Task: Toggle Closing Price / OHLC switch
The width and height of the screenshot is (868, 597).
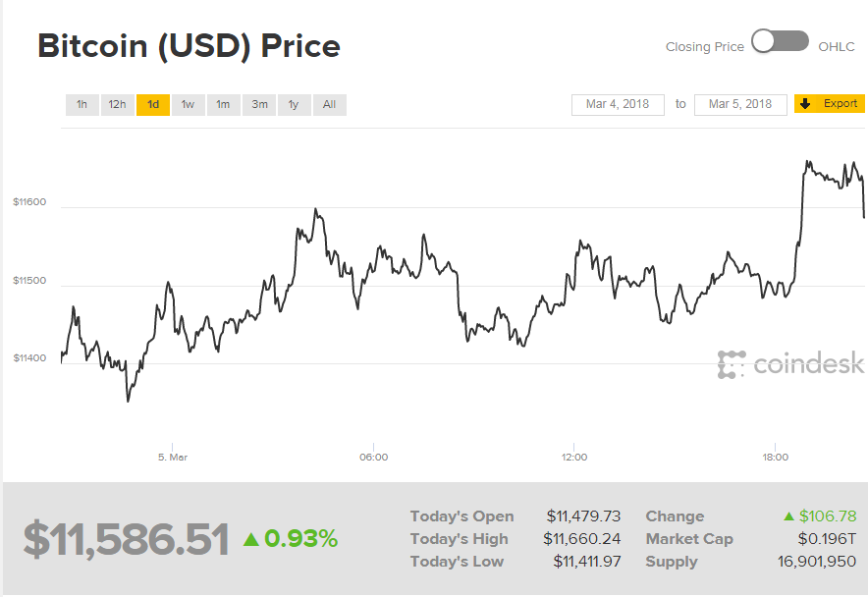Action: [x=780, y=42]
